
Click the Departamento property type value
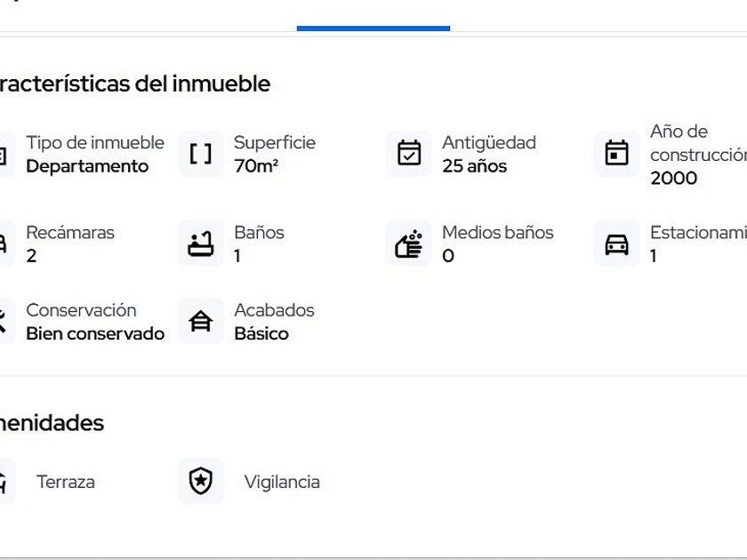click(87, 166)
